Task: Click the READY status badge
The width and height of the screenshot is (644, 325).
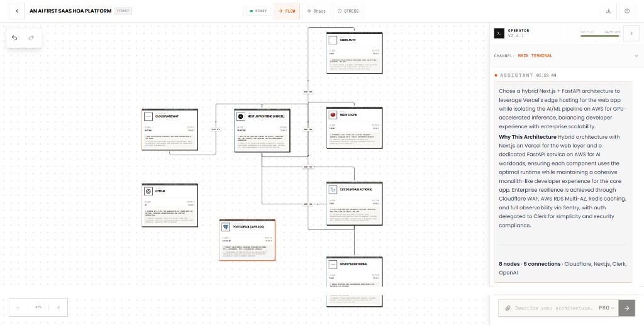Action: click(258, 11)
